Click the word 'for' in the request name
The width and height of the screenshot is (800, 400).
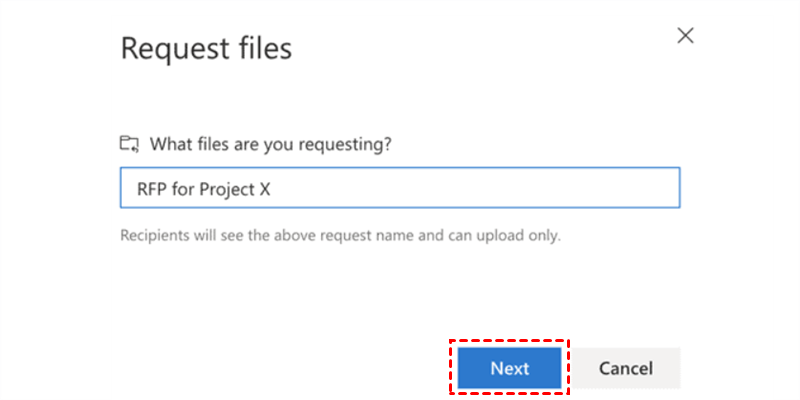click(179, 188)
